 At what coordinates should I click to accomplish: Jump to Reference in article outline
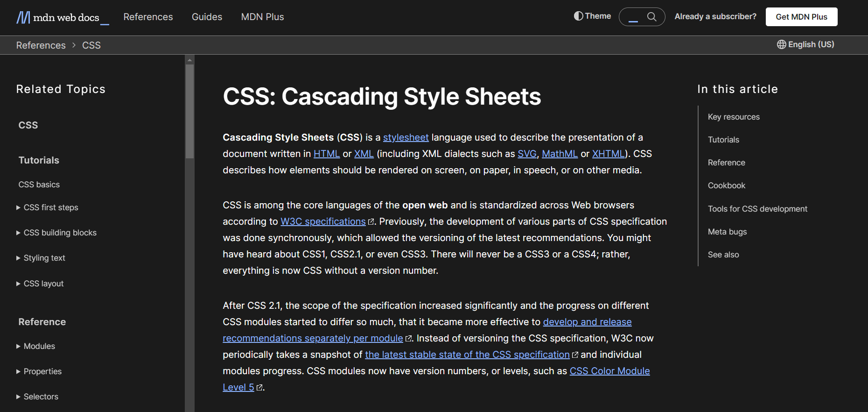[727, 163]
